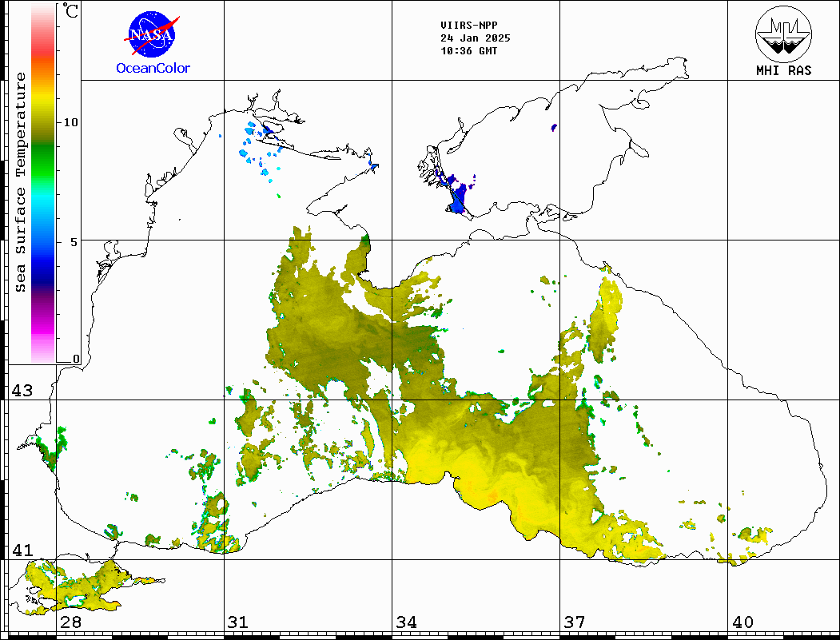The width and height of the screenshot is (840, 640).
Task: Click the VIIRS-NPP sensor label
Action: [x=468, y=26]
